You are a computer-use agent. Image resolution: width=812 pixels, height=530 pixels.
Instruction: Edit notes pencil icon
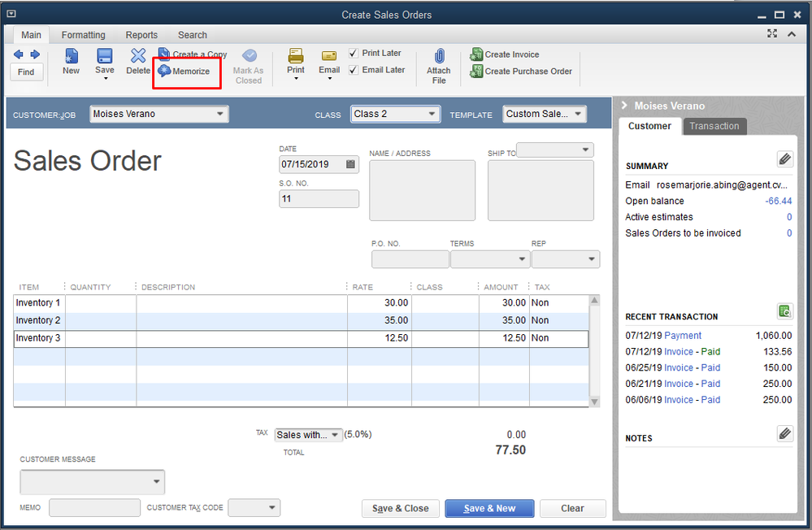coord(784,433)
